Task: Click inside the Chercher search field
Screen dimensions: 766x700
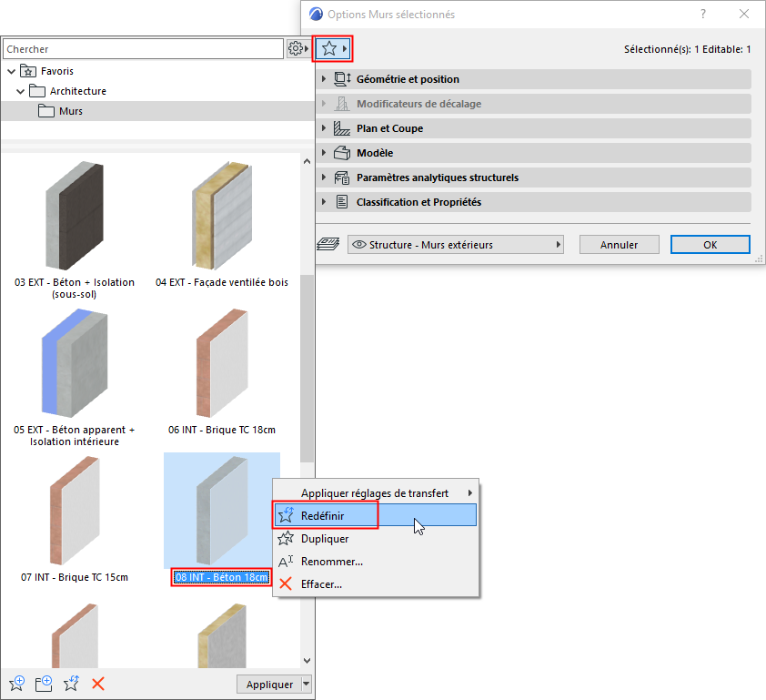Action: [136, 48]
